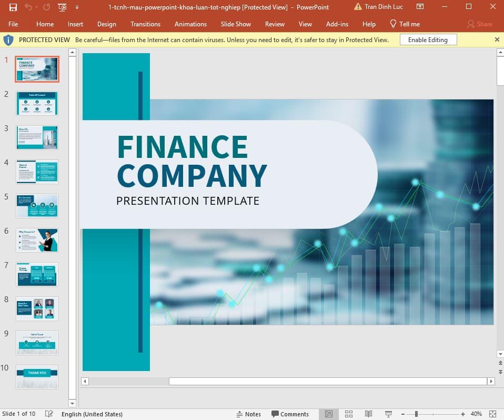Image resolution: width=504 pixels, height=420 pixels.
Task: Dismiss the Protected View warning bar
Action: coord(497,39)
